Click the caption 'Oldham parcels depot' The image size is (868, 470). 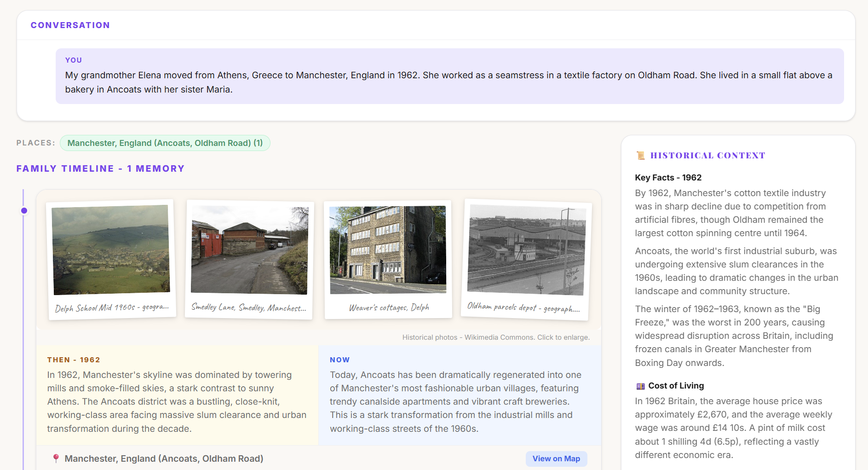[x=523, y=308]
